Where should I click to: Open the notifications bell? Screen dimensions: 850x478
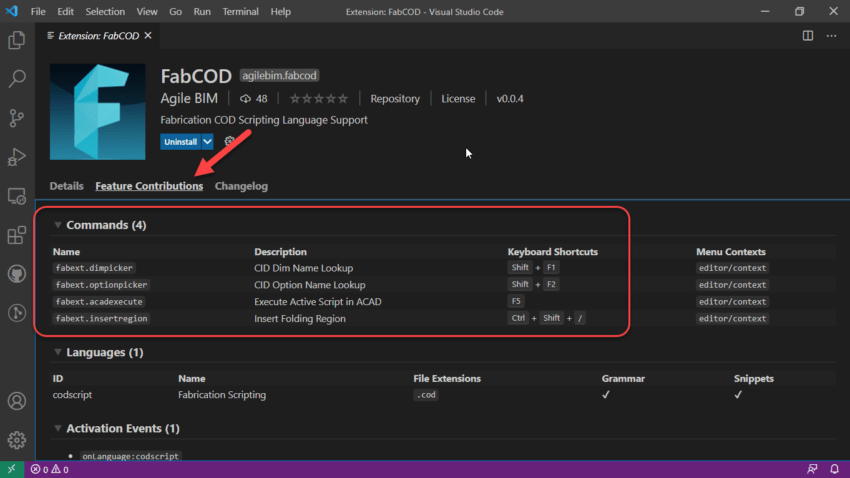pos(834,469)
